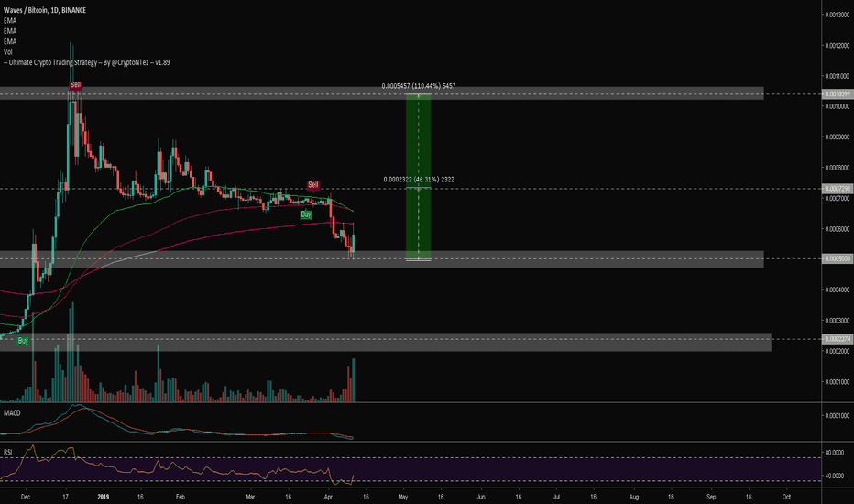Click 0.0003000 on the price axis
The image size is (854, 504).
coord(838,321)
